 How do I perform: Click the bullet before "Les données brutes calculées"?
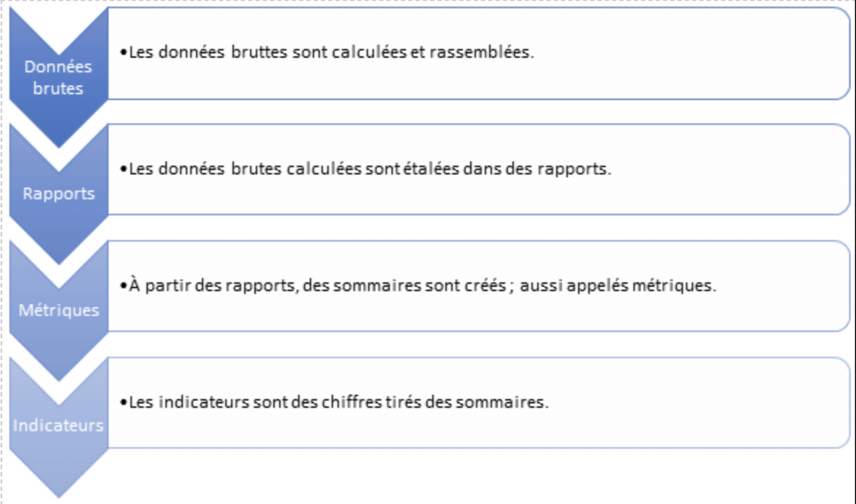point(124,170)
